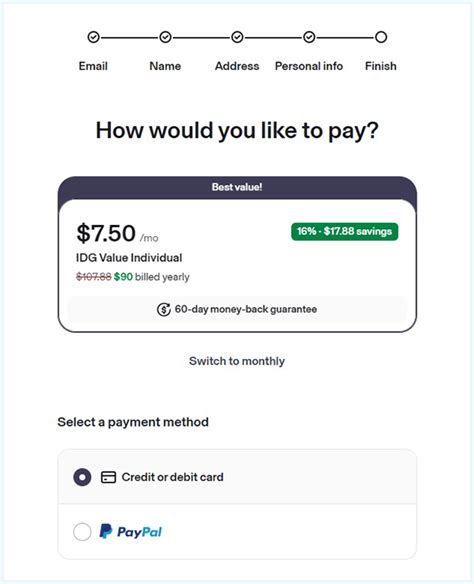Select the Credit or debit card radio button

point(82,477)
